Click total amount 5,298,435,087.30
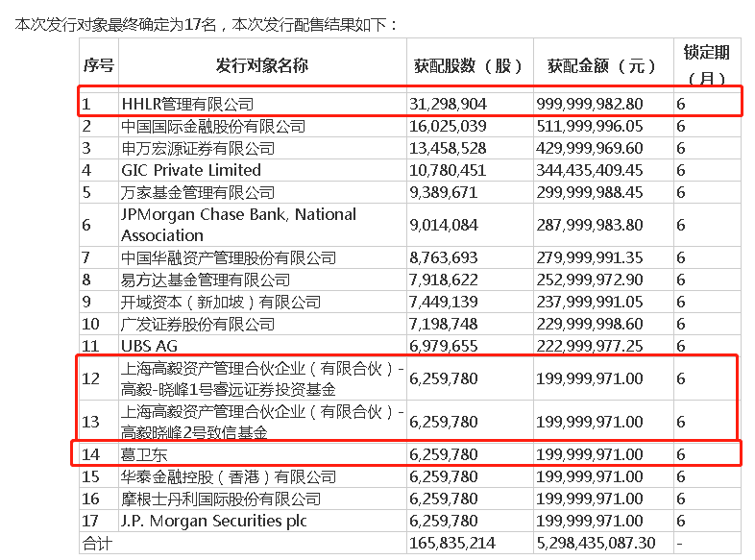Screen dimensions: 755x560 click(x=597, y=543)
